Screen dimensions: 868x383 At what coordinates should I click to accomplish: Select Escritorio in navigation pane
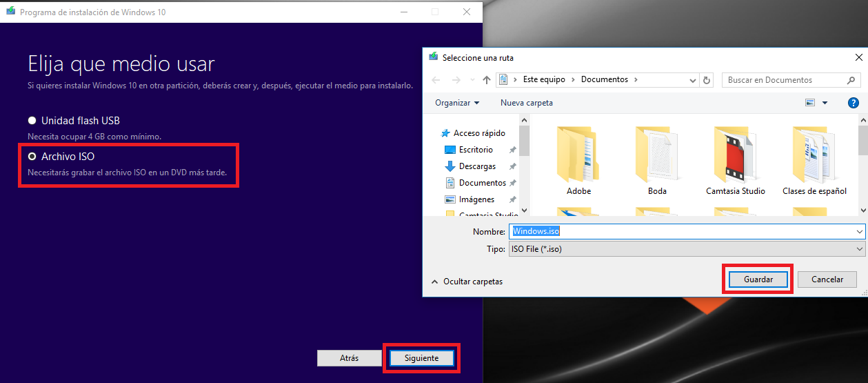(x=476, y=150)
